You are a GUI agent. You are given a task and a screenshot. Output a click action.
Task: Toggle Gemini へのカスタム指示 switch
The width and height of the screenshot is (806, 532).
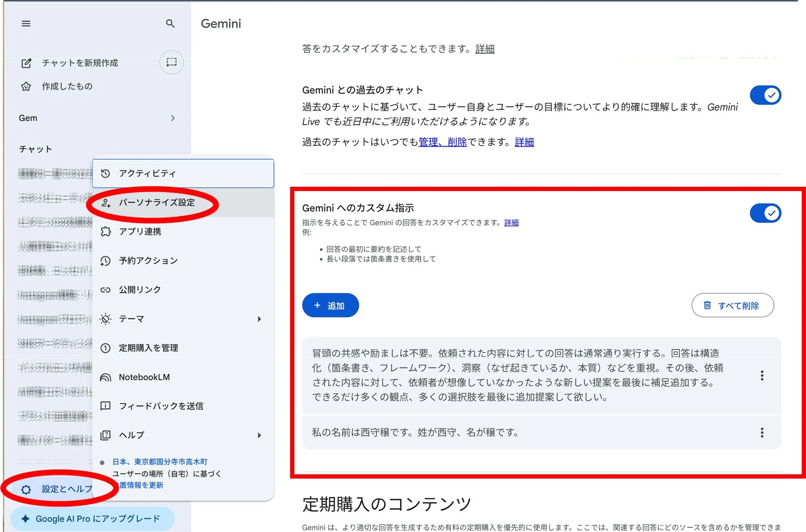point(765,213)
